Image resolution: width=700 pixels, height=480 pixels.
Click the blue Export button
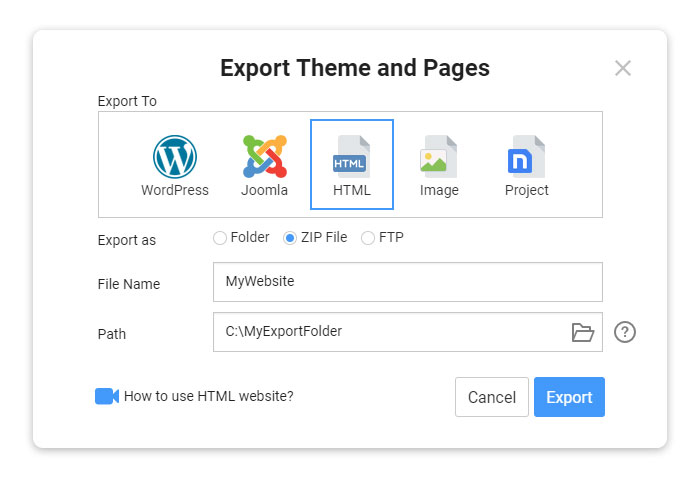click(x=569, y=397)
